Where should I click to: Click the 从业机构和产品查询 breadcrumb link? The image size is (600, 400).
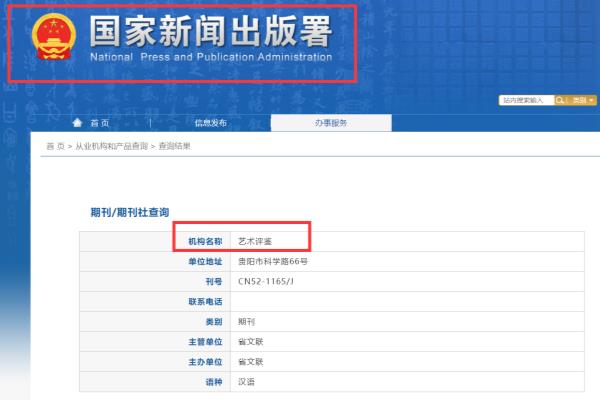(111, 146)
